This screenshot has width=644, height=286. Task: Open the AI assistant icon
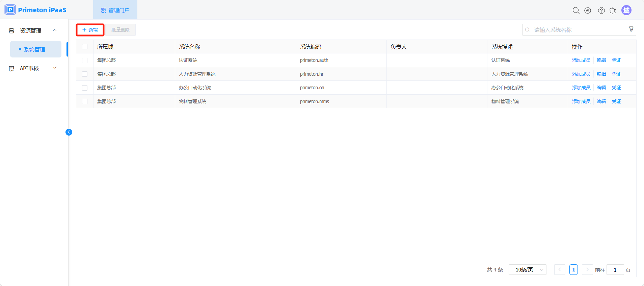point(588,10)
